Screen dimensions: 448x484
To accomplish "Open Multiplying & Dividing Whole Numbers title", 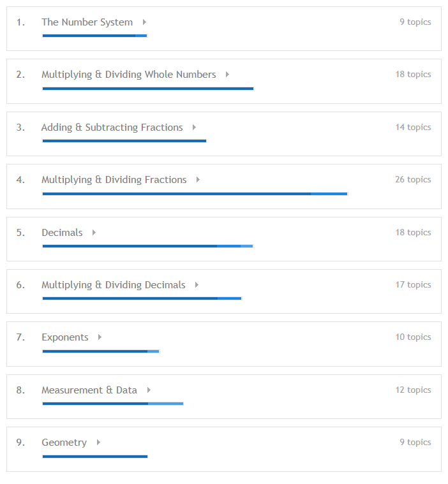I will 129,75.
